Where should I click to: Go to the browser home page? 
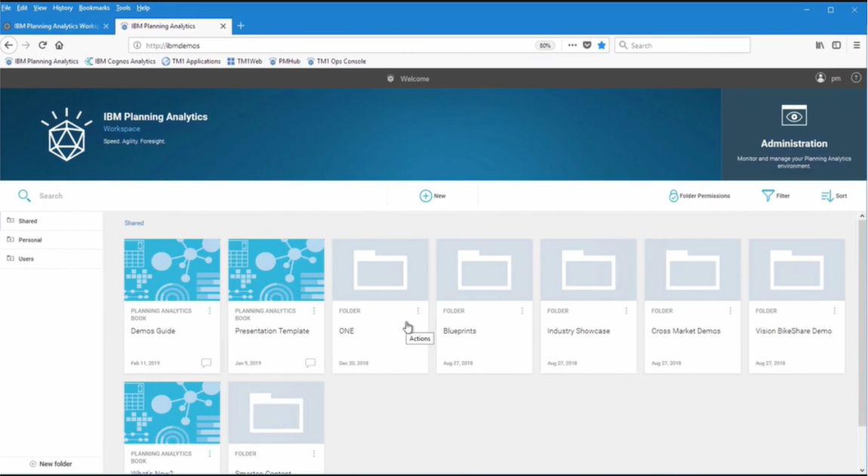59,45
